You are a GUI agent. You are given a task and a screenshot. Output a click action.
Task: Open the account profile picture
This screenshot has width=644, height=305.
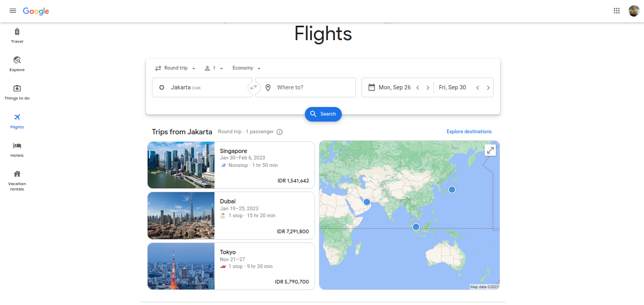click(x=634, y=11)
